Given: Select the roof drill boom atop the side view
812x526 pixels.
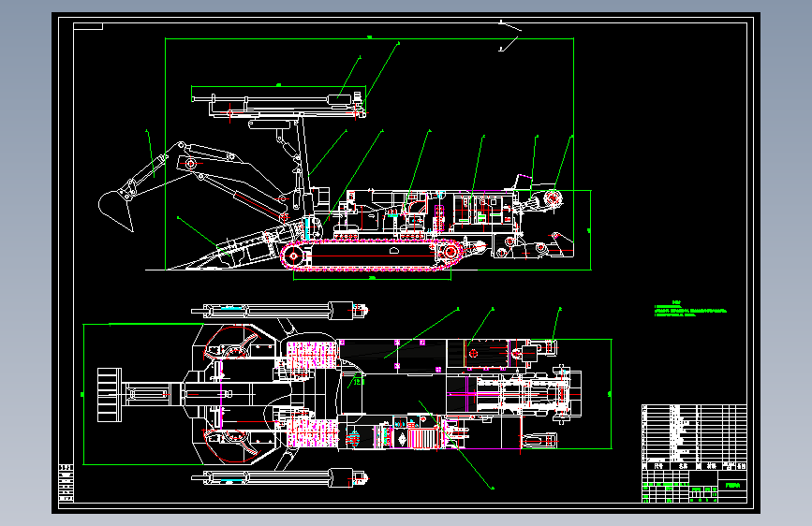Looking at the screenshot, I should 280,104.
